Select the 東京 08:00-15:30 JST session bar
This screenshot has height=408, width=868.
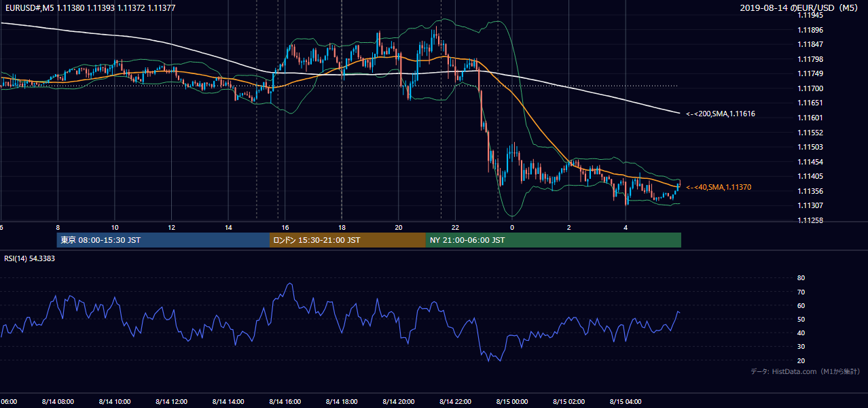pos(163,240)
